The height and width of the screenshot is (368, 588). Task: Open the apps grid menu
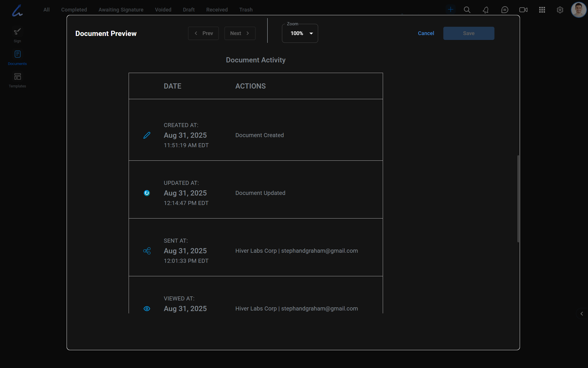(x=542, y=10)
